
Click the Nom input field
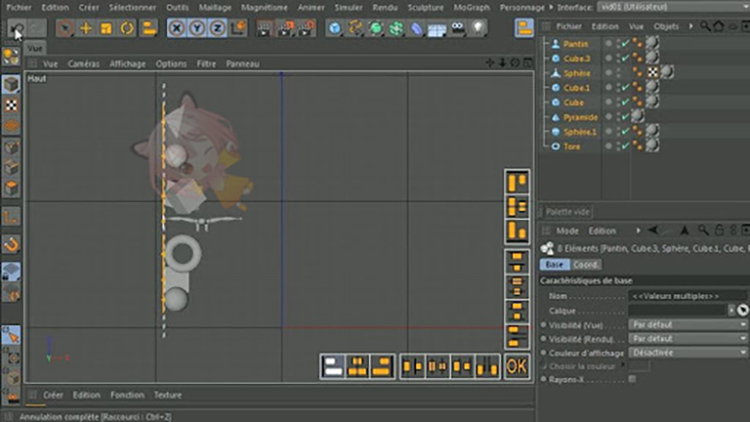pyautogui.click(x=687, y=296)
